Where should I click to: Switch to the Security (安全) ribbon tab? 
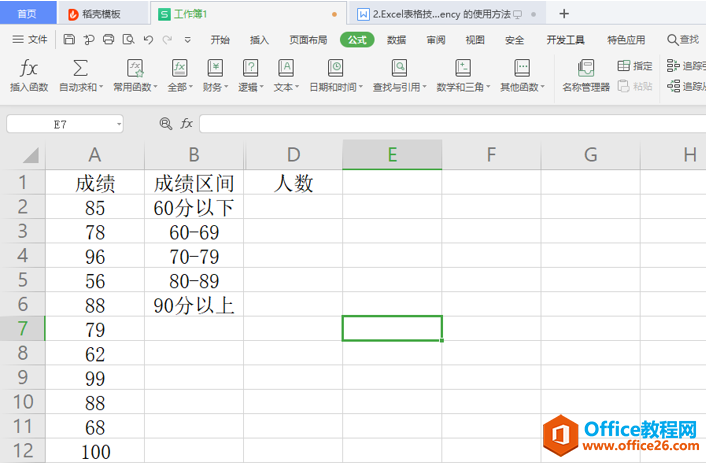pos(514,40)
